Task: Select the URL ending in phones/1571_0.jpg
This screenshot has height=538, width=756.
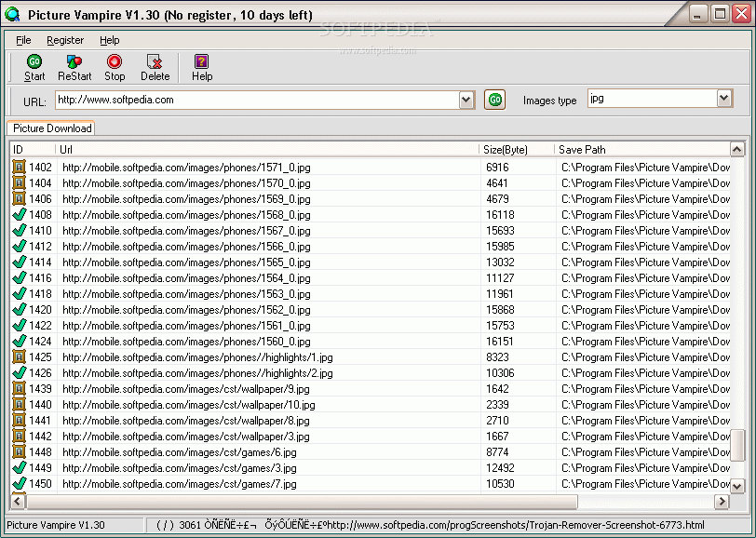Action: [186, 168]
